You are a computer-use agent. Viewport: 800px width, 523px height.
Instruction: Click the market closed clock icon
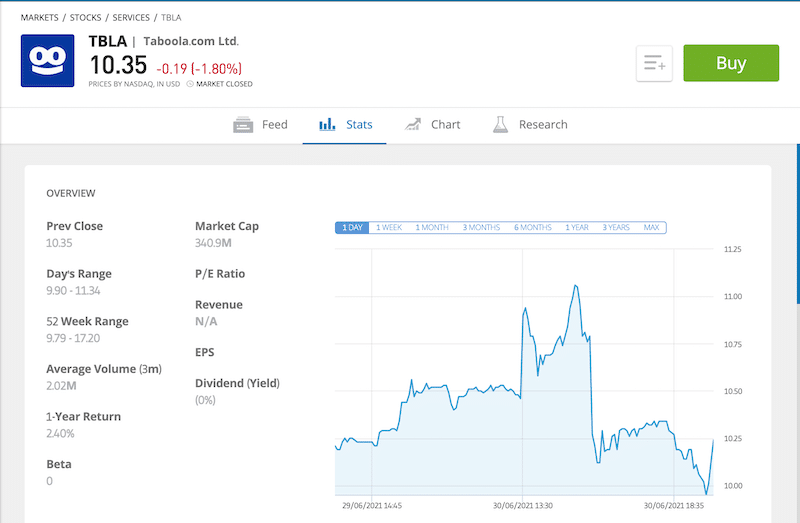[x=190, y=84]
